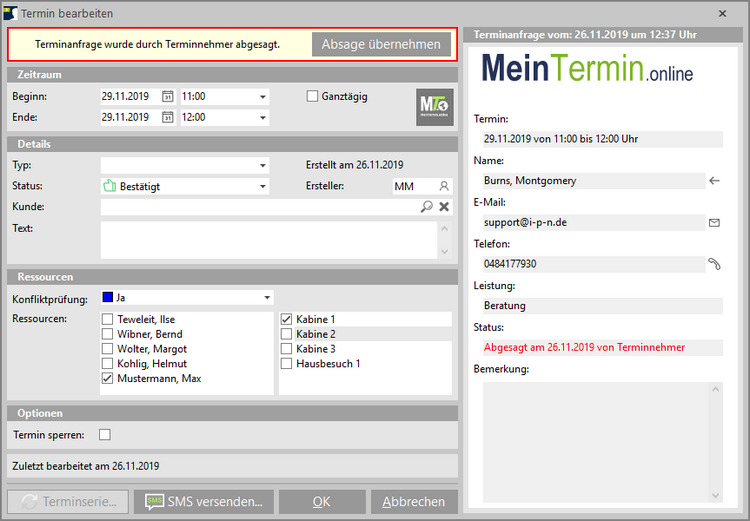750x521 pixels.
Task: Check the Termin sperren option
Action: 105,434
